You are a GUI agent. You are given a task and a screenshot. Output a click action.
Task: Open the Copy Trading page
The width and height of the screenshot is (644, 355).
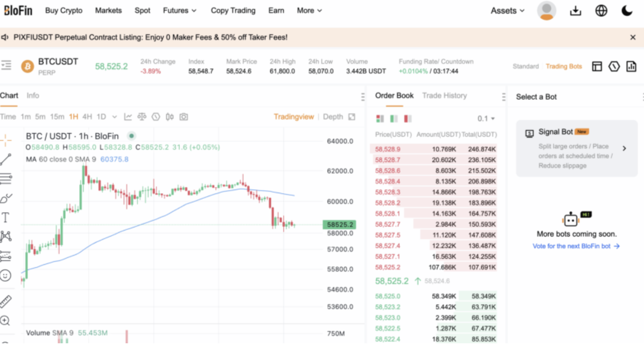click(x=233, y=10)
